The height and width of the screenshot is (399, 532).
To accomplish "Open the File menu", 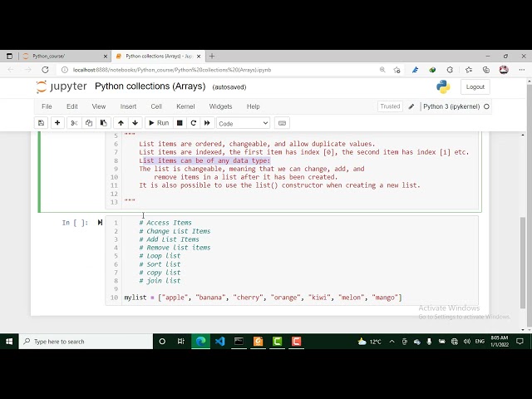I will [47, 106].
